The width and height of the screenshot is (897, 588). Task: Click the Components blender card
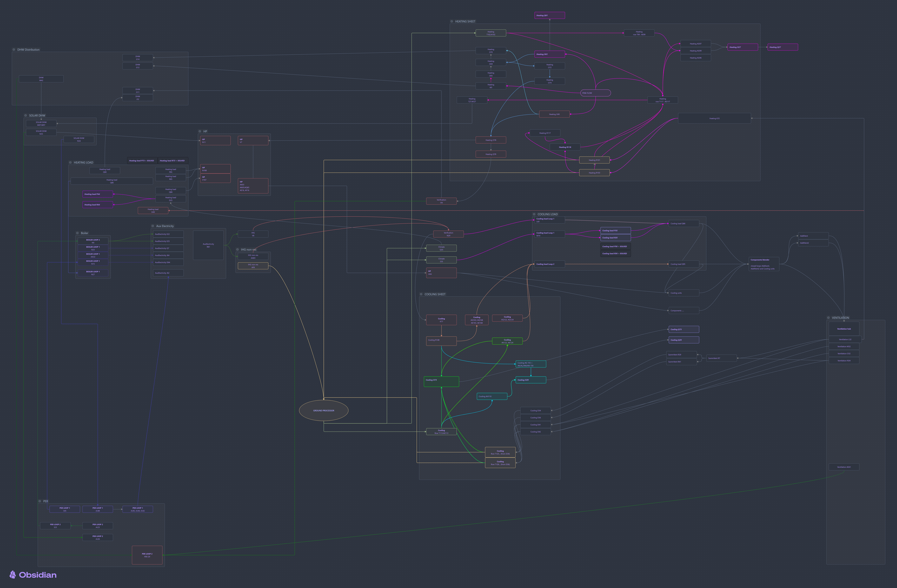pos(763,264)
